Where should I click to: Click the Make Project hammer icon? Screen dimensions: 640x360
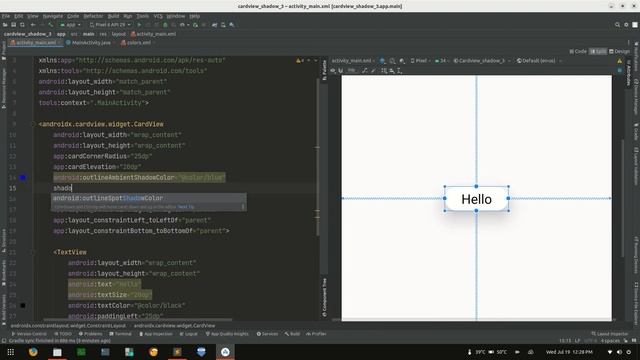(51, 25)
